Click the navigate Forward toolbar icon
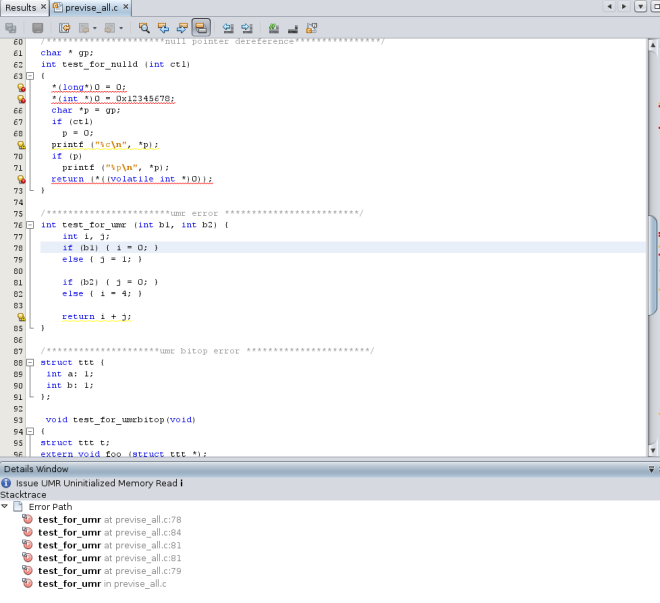660x603 pixels. point(110,28)
